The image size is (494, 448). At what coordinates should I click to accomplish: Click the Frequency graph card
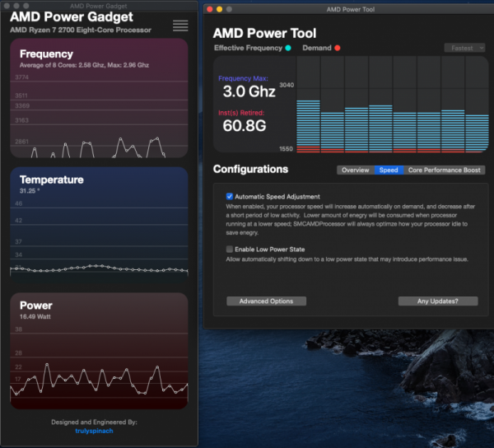99,98
